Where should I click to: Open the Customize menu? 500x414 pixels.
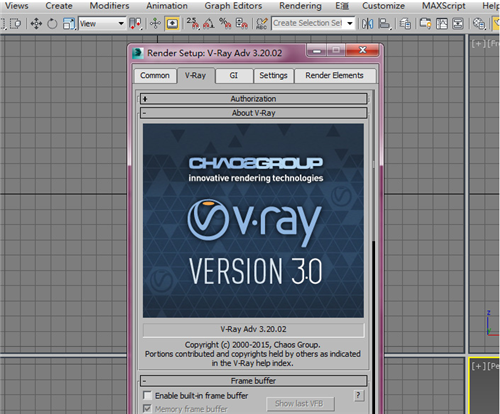383,6
